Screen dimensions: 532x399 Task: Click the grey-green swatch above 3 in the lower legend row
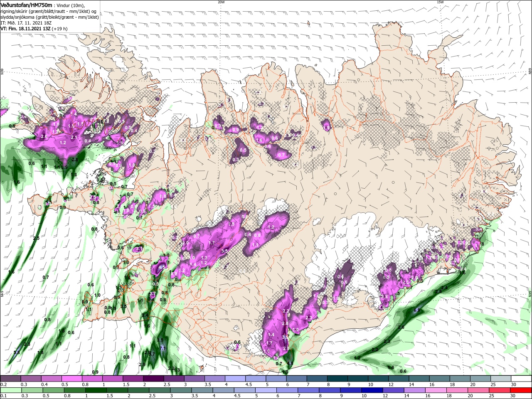coord(181,390)
